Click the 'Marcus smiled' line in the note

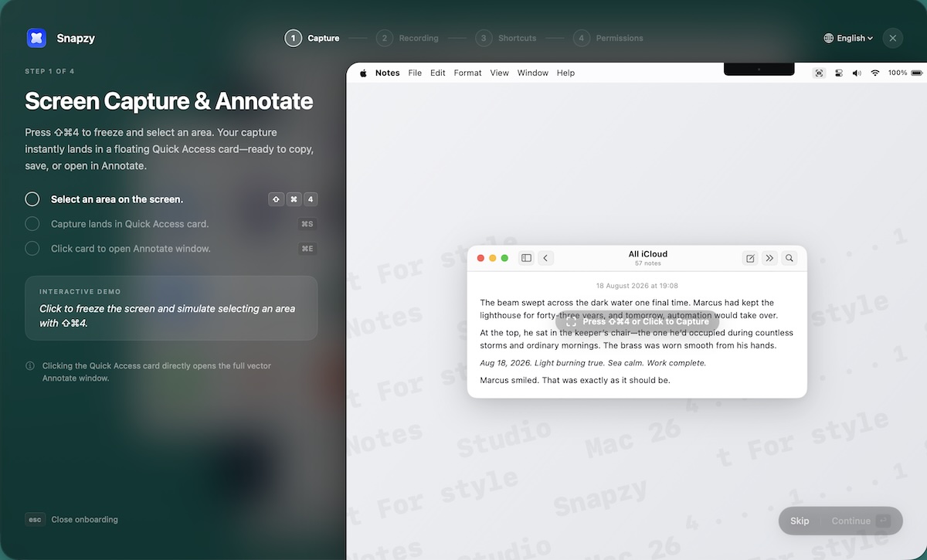click(x=575, y=380)
